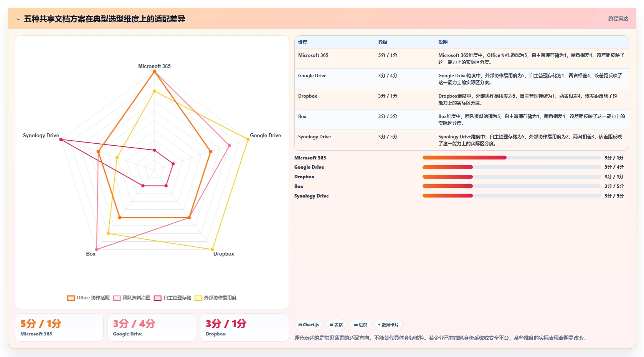Click the Microsoft 365 radar axis label
The width and height of the screenshot is (644, 357).
click(154, 66)
